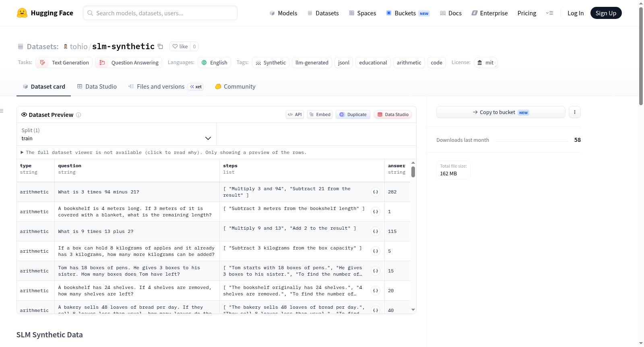644x347 pixels.
Task: Click 'What is 3 times 94 minus 21?' cell
Action: [137, 192]
